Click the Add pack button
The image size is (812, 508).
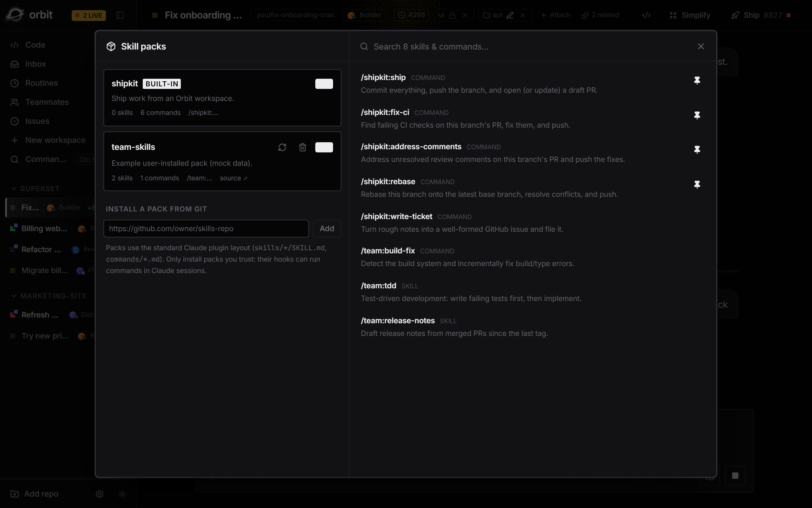point(327,229)
